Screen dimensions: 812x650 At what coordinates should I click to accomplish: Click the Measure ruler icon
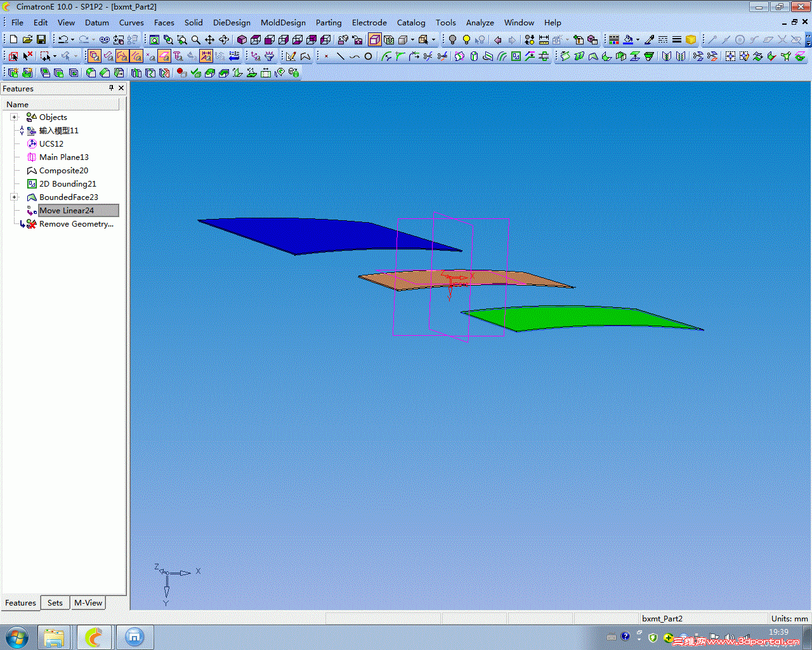pyautogui.click(x=544, y=39)
